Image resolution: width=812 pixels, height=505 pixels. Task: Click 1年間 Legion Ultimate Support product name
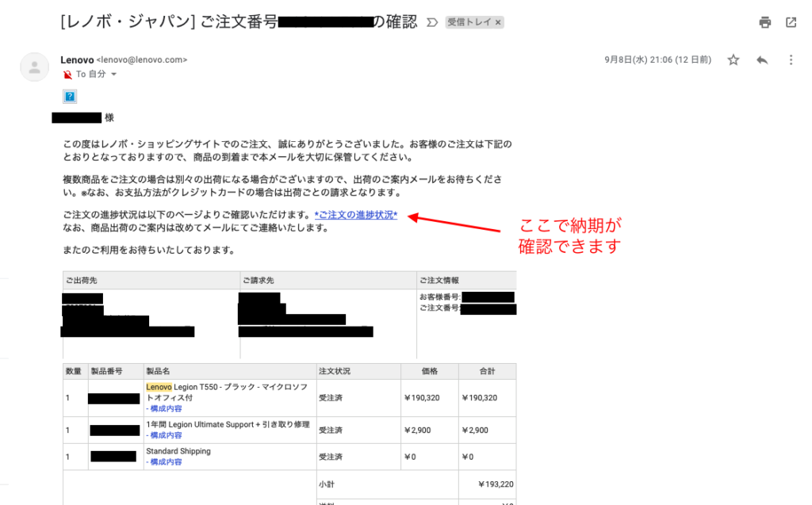228,424
